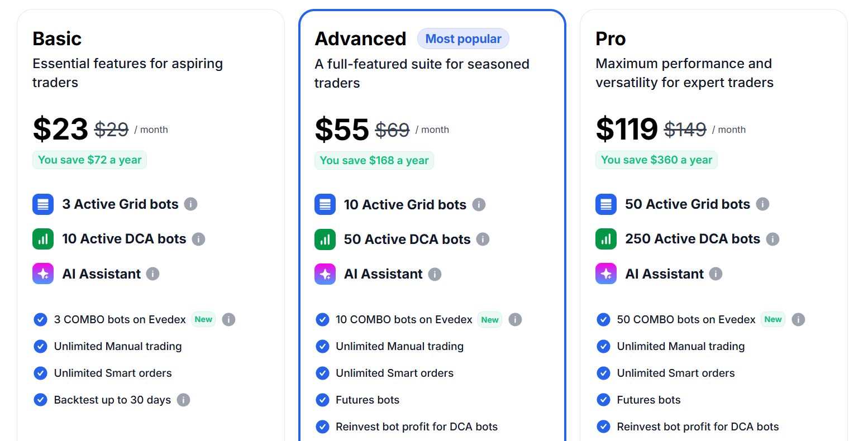Click the New badge next to Pro COMBO bots
Image resolution: width=868 pixels, height=441 pixels.
click(x=772, y=319)
